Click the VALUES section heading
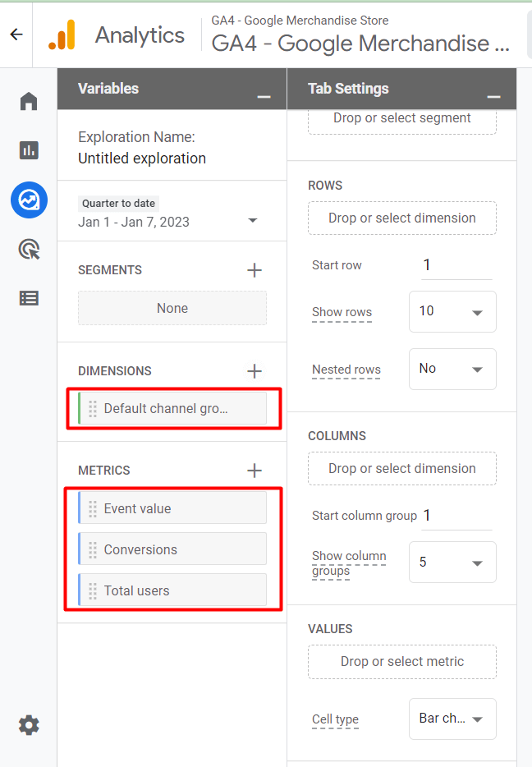This screenshot has height=767, width=532. click(x=330, y=629)
